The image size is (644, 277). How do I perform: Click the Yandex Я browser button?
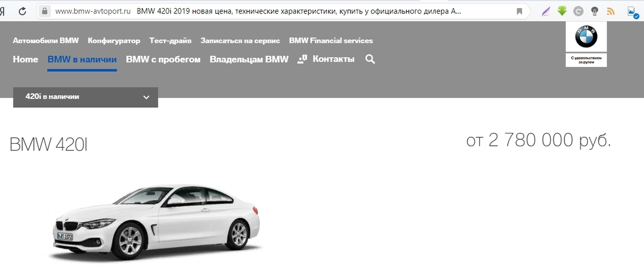pyautogui.click(x=3, y=11)
